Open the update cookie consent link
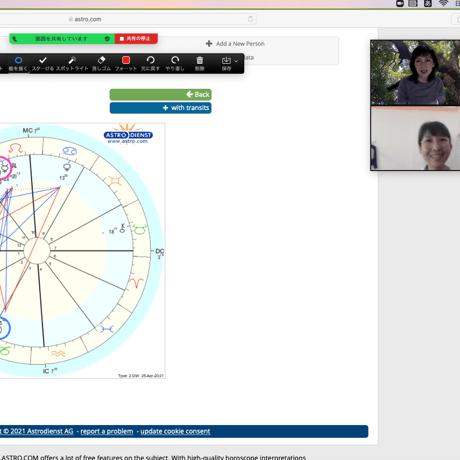The height and width of the screenshot is (460, 460). coord(175,431)
